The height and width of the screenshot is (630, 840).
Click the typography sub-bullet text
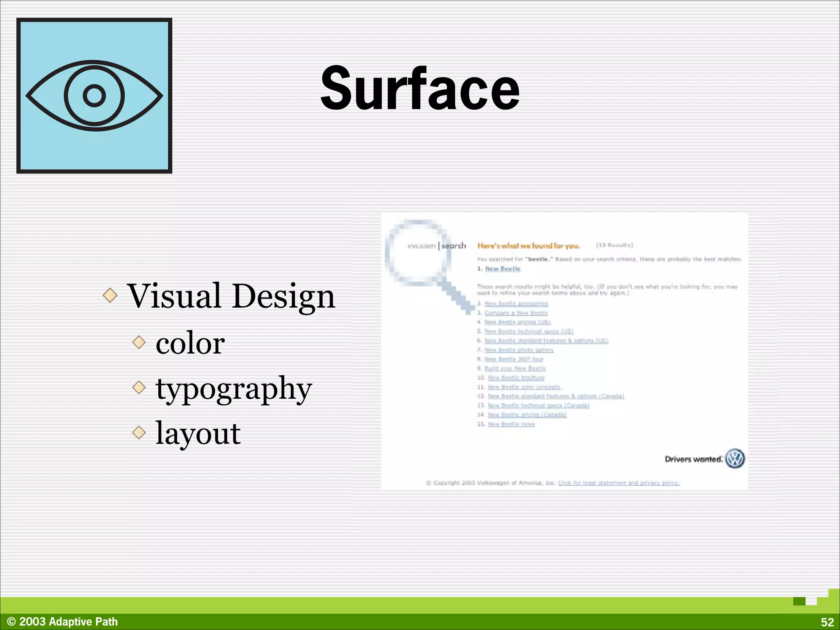[234, 390]
